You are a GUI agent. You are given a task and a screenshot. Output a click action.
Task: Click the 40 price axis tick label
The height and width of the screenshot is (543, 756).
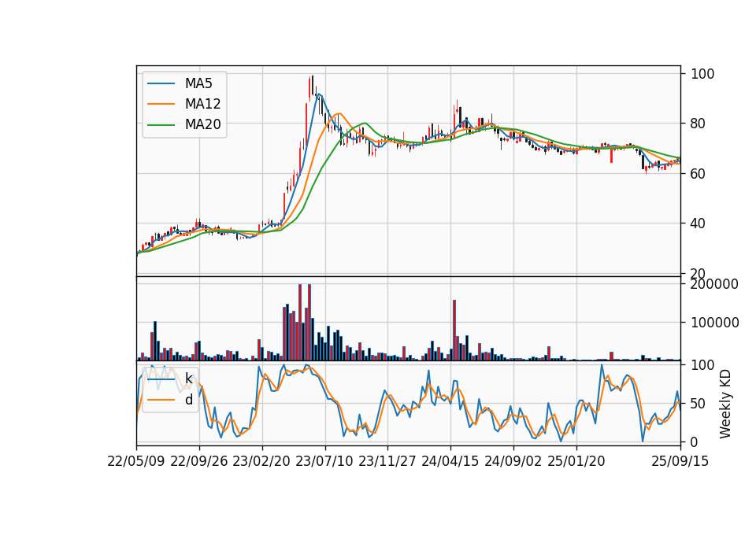(698, 223)
